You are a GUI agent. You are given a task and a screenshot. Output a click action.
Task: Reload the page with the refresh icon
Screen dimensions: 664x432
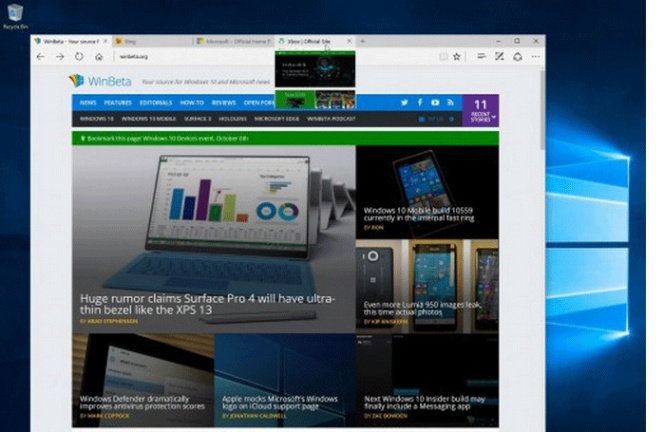[79, 56]
